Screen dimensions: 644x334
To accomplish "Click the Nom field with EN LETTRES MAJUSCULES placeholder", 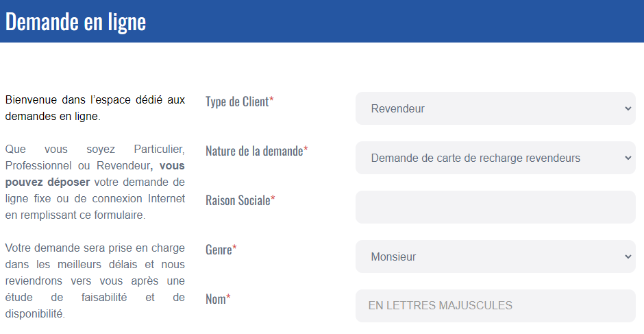I will tap(495, 306).
